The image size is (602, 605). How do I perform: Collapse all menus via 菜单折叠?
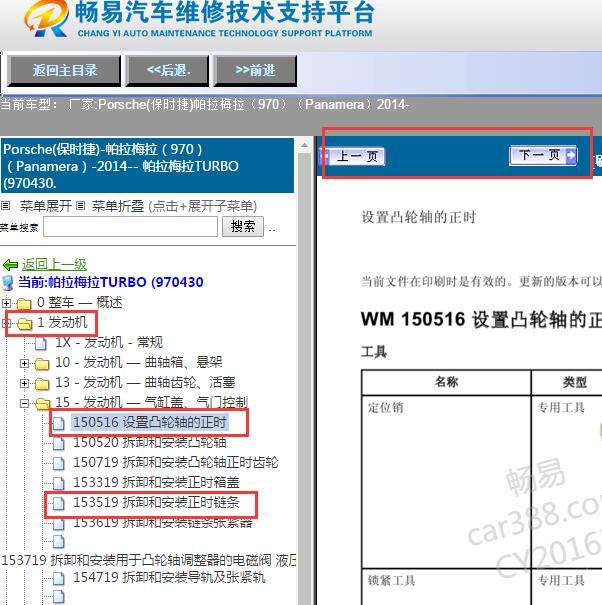[118, 206]
